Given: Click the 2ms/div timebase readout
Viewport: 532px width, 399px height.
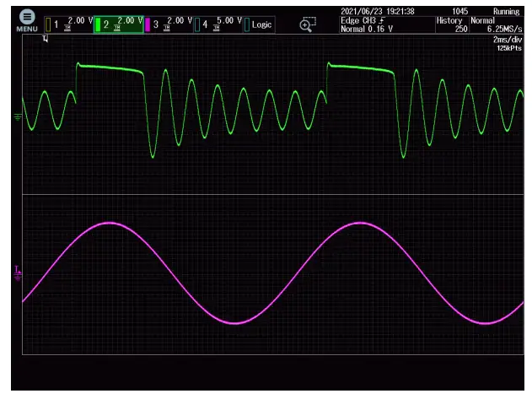Looking at the screenshot, I should [x=508, y=40].
